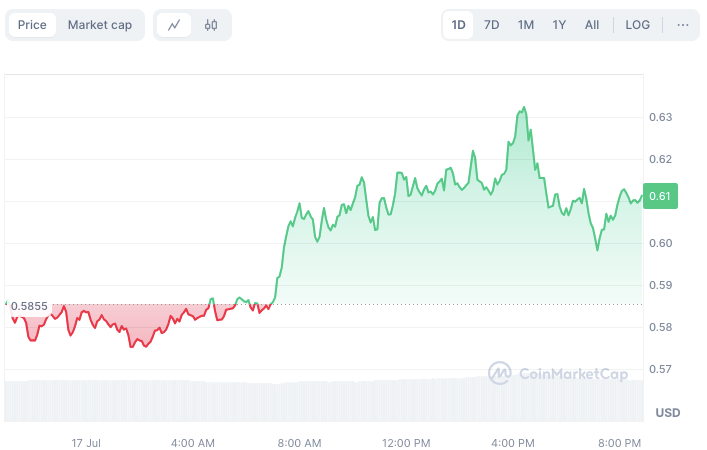The width and height of the screenshot is (707, 450).
Task: Toggle the LOG scale option
Action: click(x=637, y=25)
